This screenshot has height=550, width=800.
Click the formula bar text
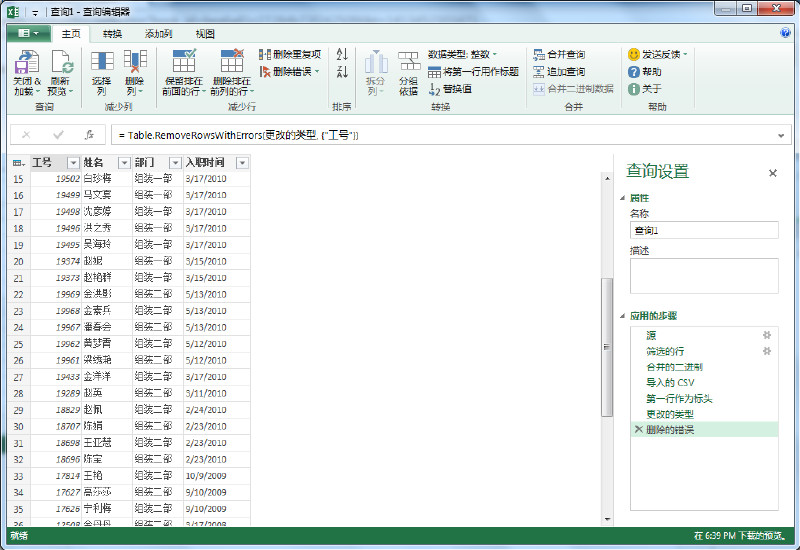tap(238, 135)
